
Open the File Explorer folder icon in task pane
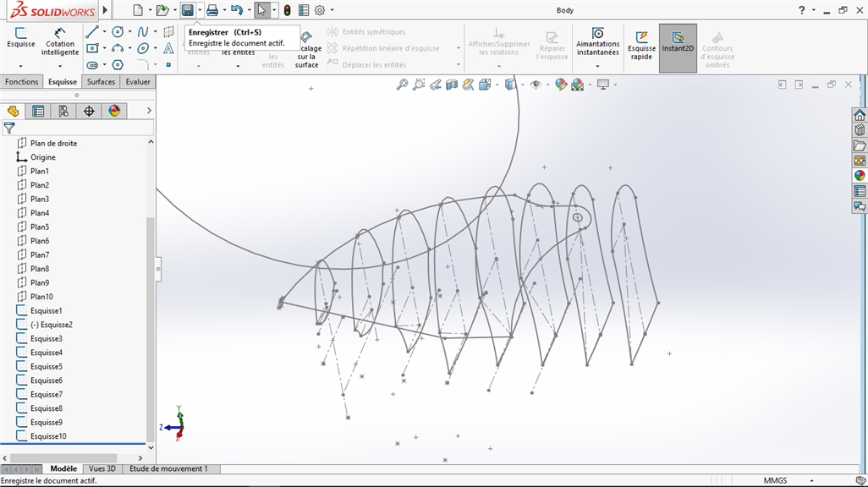pyautogui.click(x=860, y=145)
